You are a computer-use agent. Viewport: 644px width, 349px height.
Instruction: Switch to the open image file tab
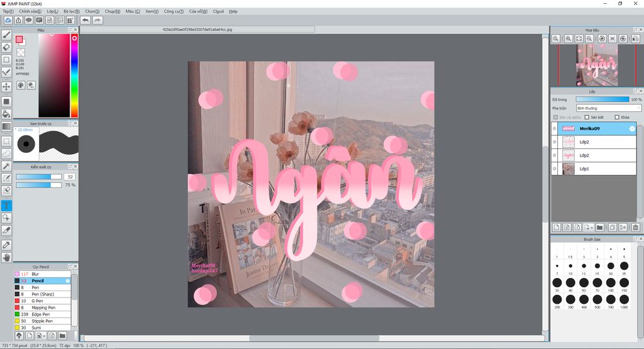(x=197, y=30)
